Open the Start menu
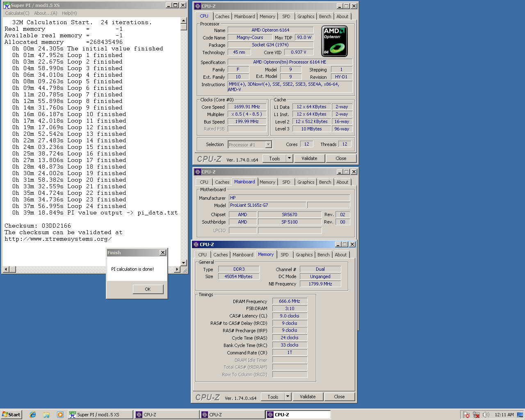This screenshot has width=525, height=420. [11, 415]
